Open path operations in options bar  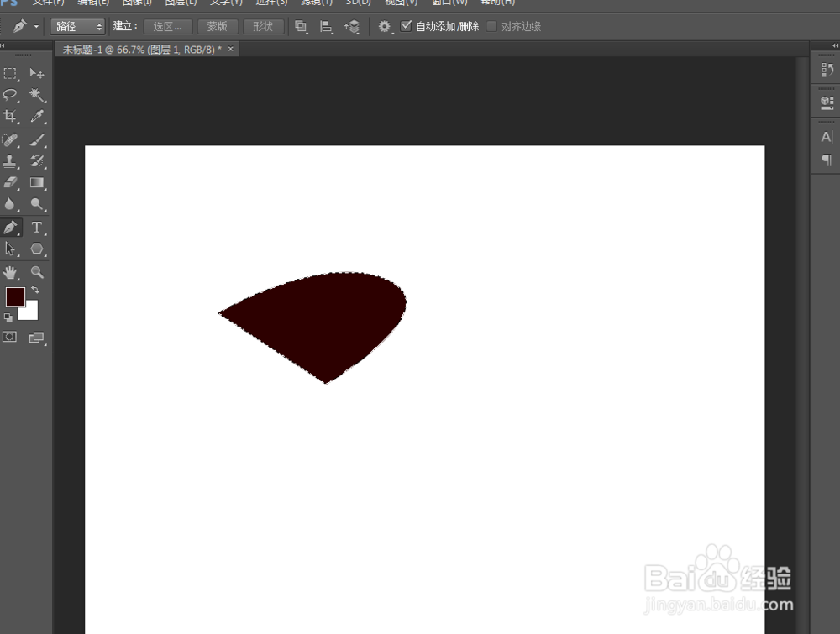301,26
